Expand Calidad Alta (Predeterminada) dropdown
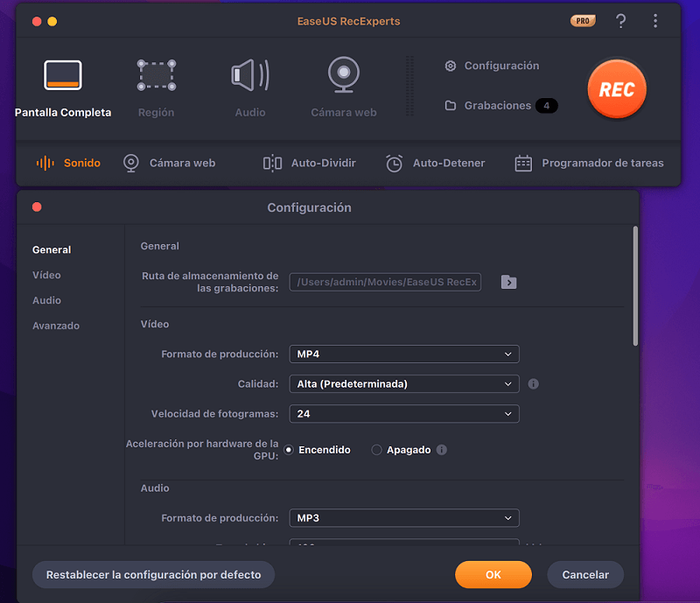The image size is (700, 603). pyautogui.click(x=404, y=384)
